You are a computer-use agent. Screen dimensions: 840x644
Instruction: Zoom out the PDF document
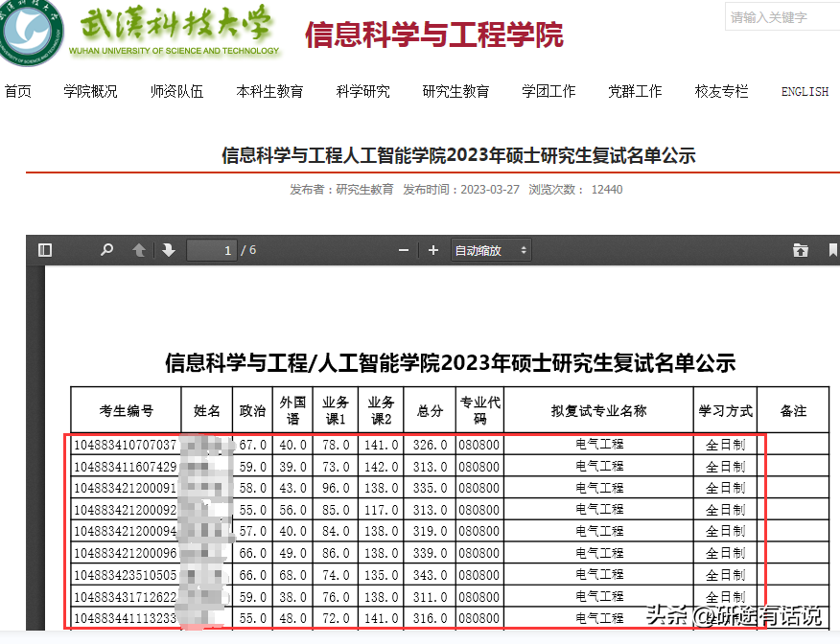[404, 250]
